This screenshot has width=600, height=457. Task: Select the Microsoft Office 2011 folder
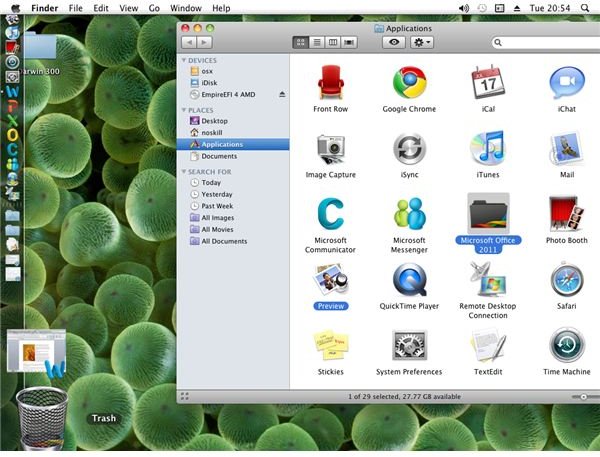click(x=488, y=214)
